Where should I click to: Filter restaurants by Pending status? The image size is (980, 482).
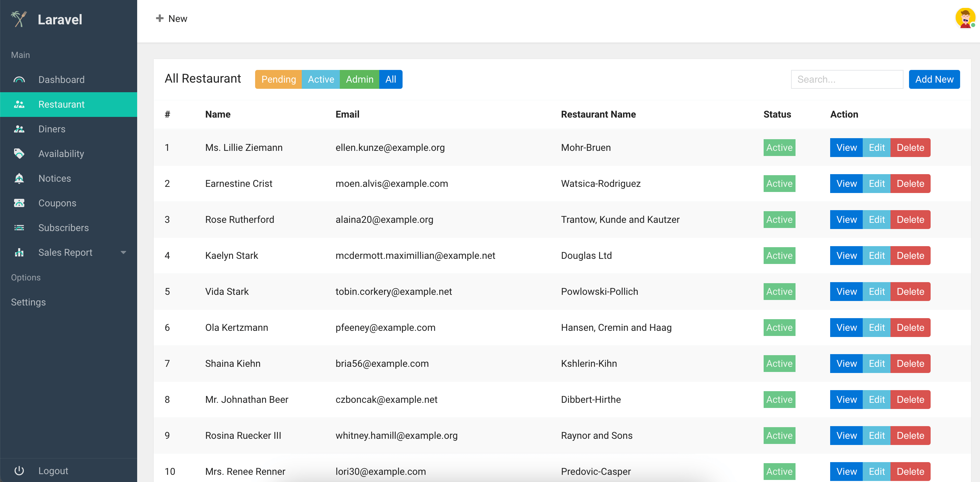[278, 80]
